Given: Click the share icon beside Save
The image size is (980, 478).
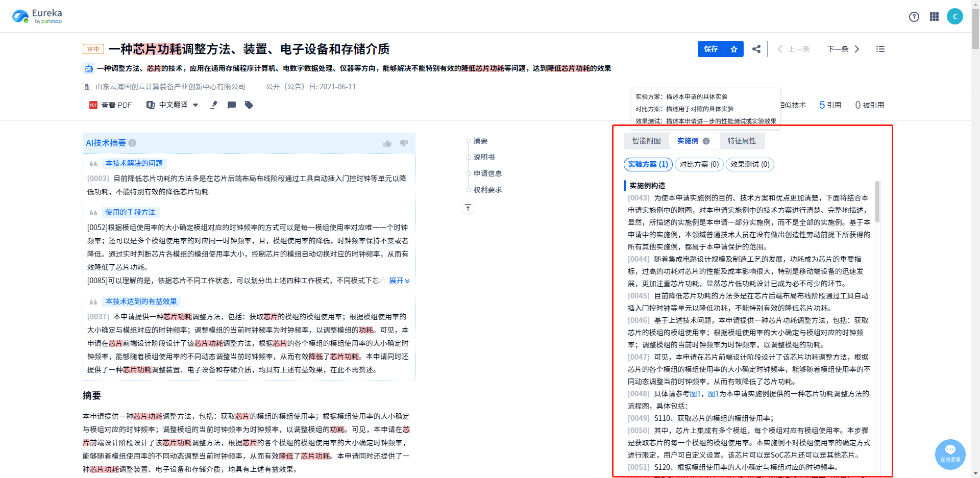Looking at the screenshot, I should (x=756, y=49).
